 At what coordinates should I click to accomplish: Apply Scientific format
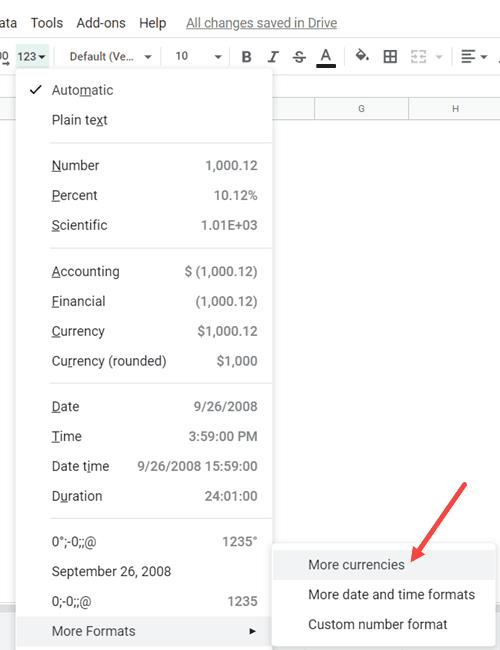144,225
